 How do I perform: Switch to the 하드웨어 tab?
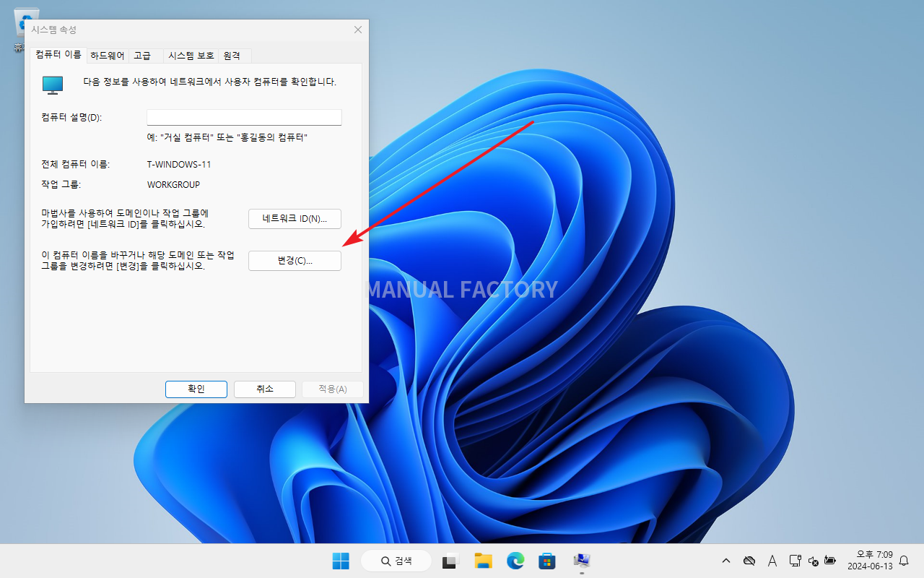pos(106,55)
